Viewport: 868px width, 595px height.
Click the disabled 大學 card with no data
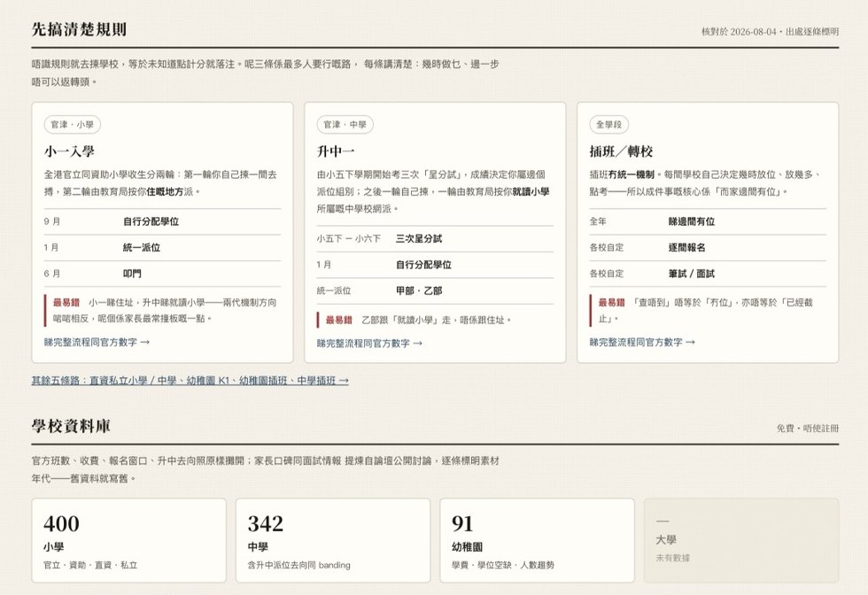coord(741,540)
